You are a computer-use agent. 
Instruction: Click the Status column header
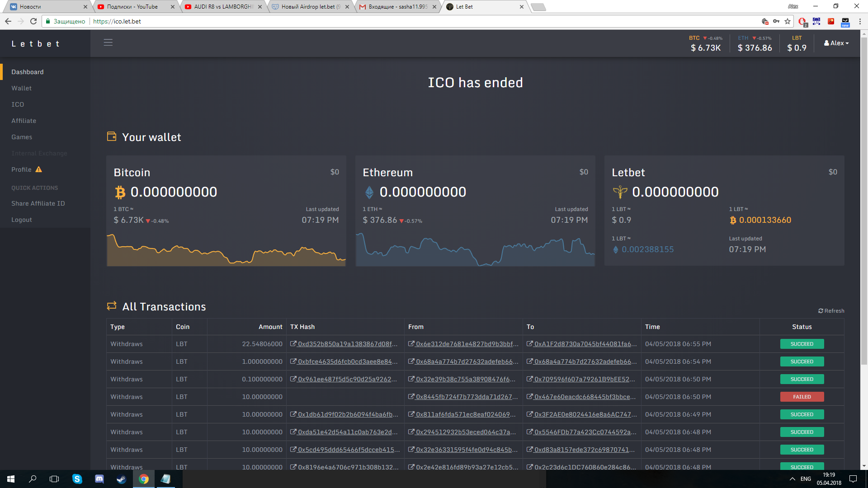pos(802,327)
